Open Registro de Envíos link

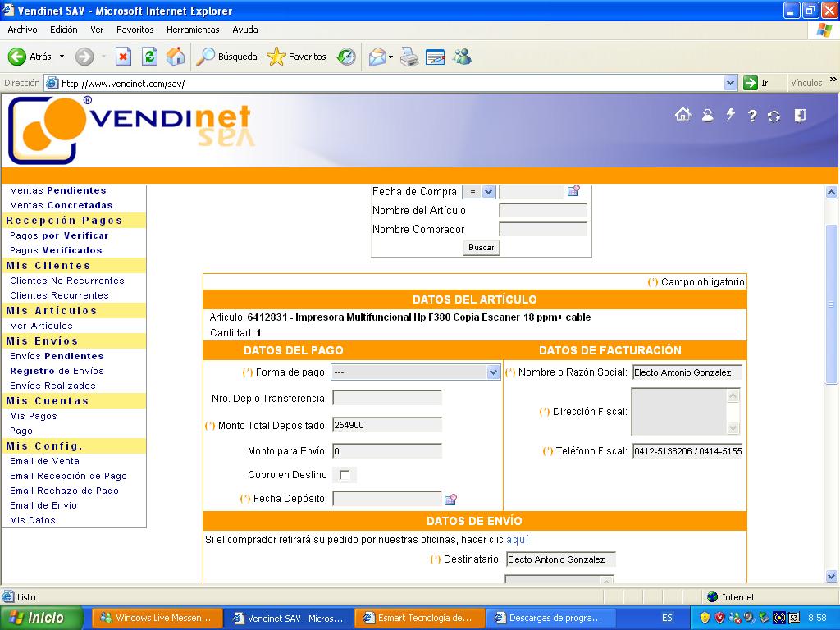57,371
